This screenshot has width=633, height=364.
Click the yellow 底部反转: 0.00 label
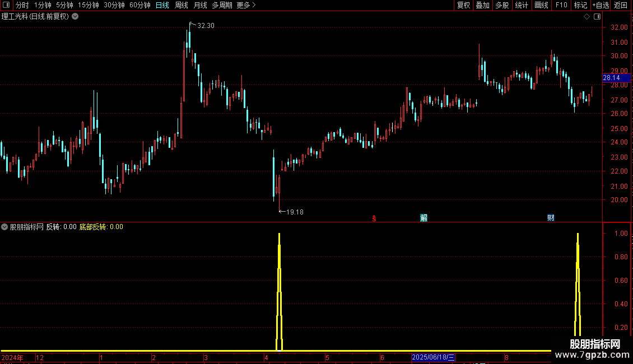tap(101, 227)
